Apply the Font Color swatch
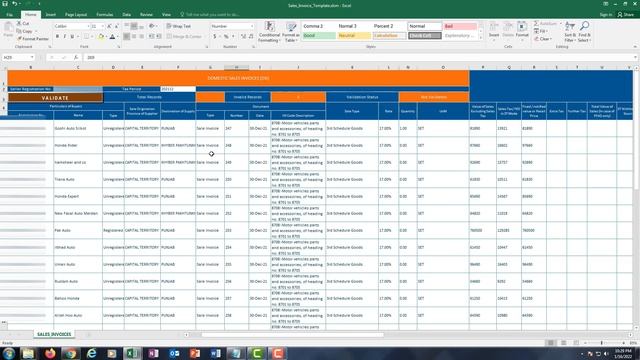Image resolution: width=640 pixels, height=360 pixels. pos(112,37)
